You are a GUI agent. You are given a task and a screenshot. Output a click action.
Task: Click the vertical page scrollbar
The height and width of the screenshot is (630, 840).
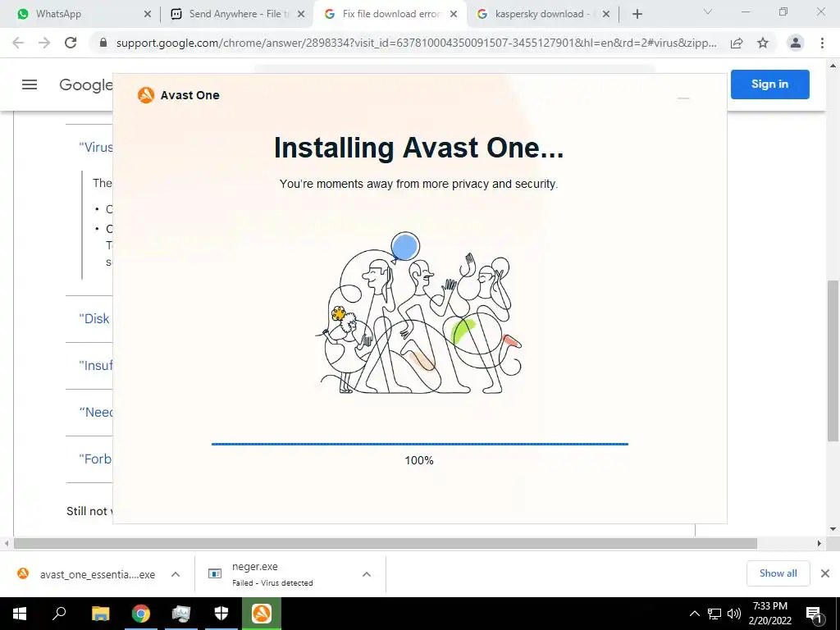tap(833, 360)
